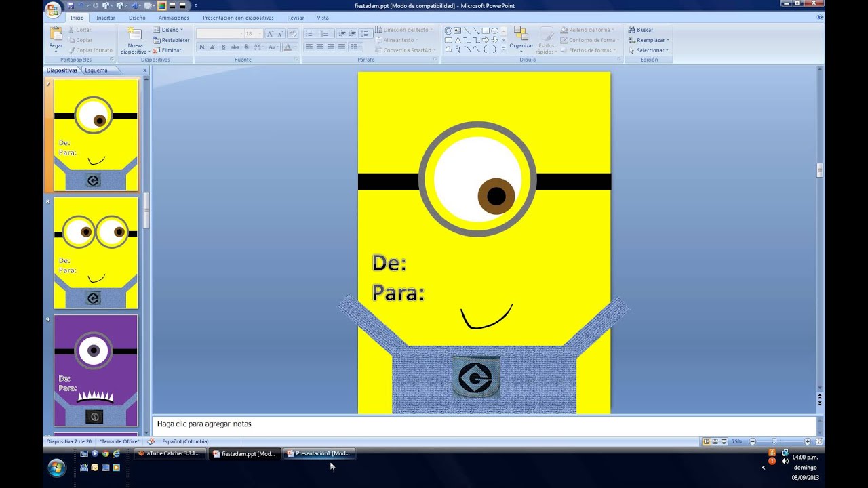Start slide show from status bar icon
The image size is (868, 488).
click(724, 441)
